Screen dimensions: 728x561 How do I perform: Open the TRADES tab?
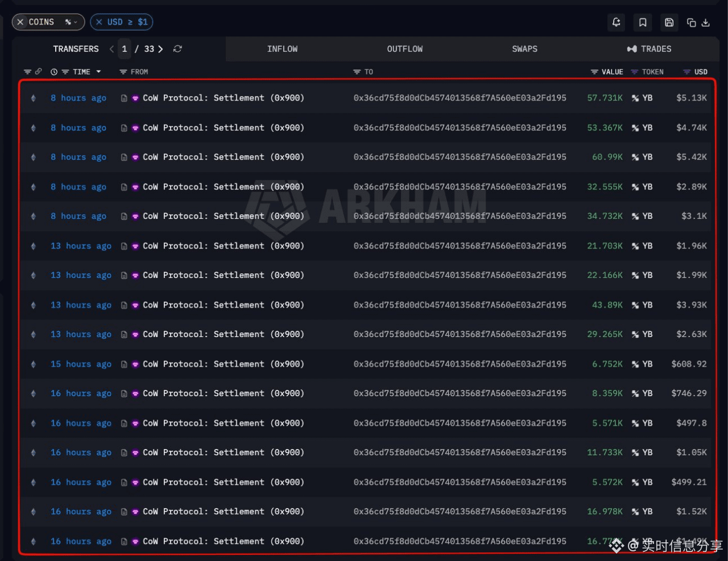[x=649, y=49]
